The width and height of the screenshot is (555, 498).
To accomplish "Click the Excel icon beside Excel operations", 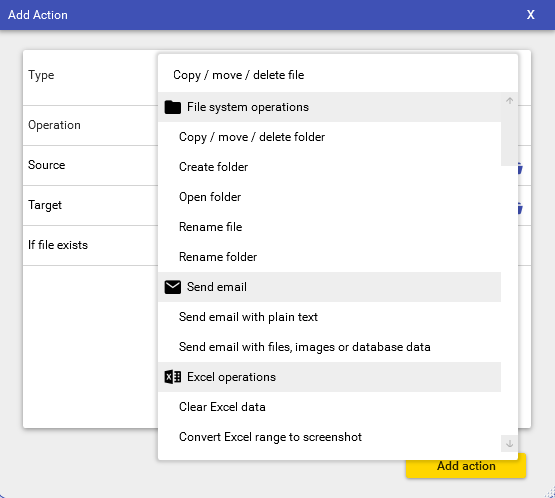I will click(173, 377).
